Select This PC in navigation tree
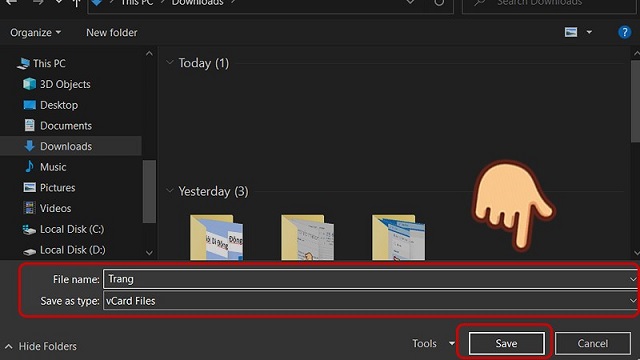 [49, 63]
